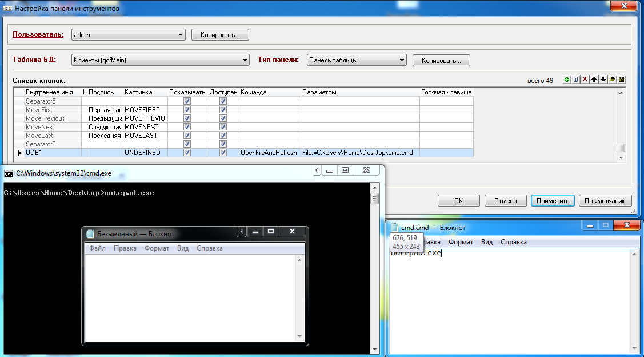Viewport: 644px width, 357px height.
Task: Click the copy/duplicate button icon in list toolbar
Action: point(575,80)
